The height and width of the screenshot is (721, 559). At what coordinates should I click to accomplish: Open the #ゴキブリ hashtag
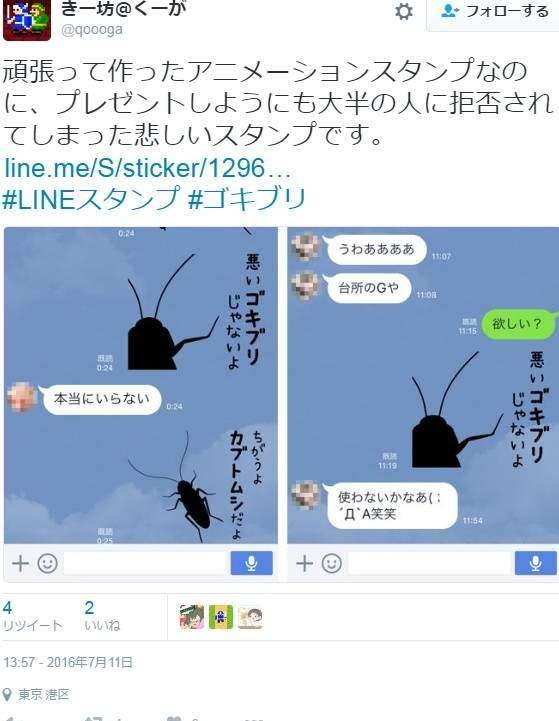click(247, 199)
